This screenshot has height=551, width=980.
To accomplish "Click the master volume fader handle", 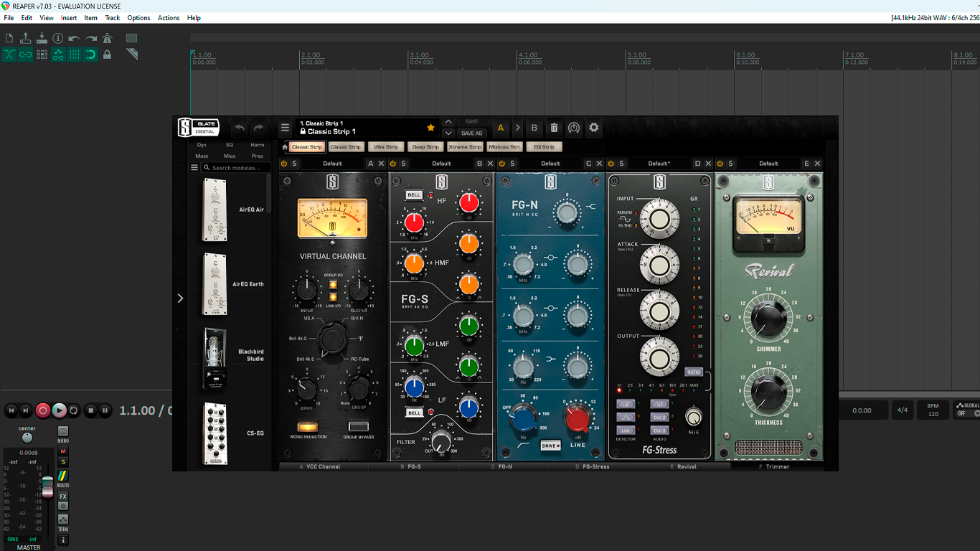I will pos(47,486).
